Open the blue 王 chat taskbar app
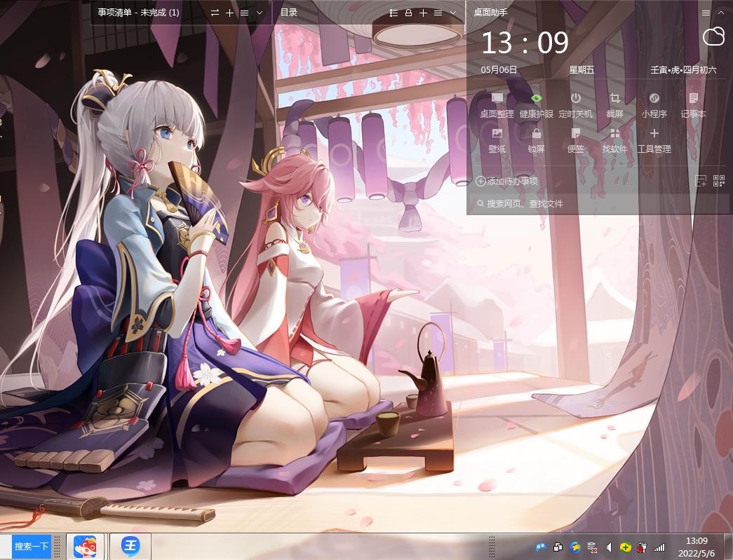Viewport: 733px width, 560px height. coord(130,547)
